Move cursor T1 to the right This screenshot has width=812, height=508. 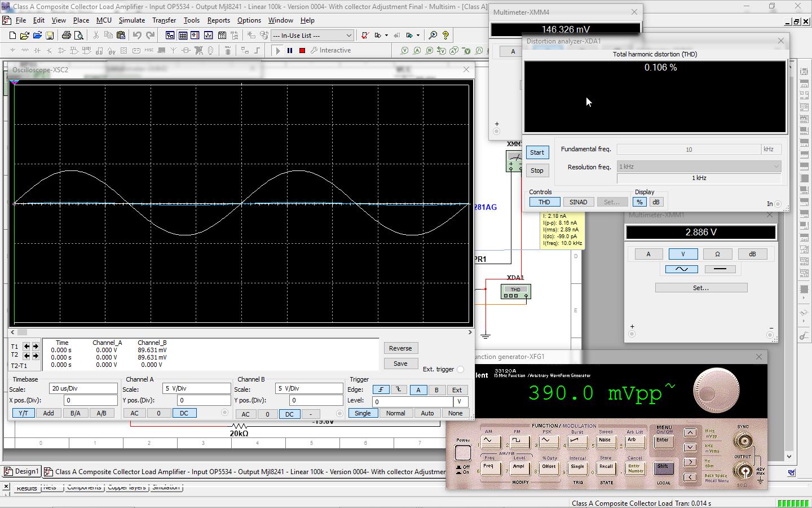pos(36,347)
